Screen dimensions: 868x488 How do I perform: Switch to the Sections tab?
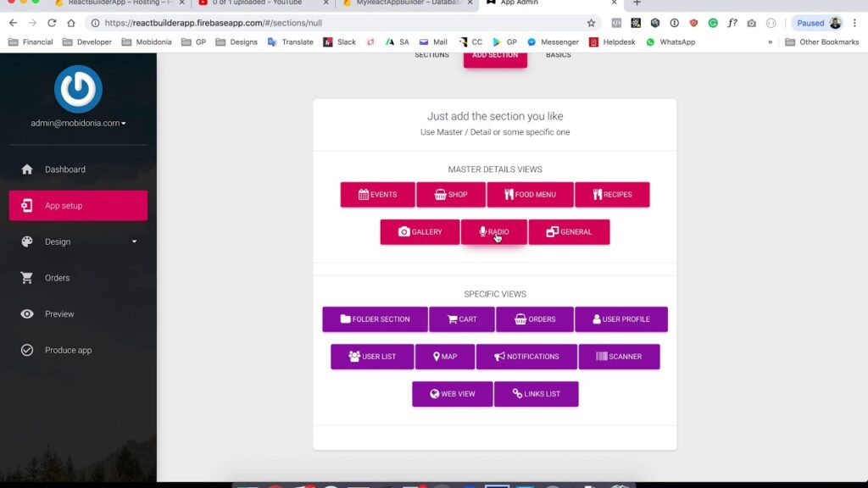[431, 56]
